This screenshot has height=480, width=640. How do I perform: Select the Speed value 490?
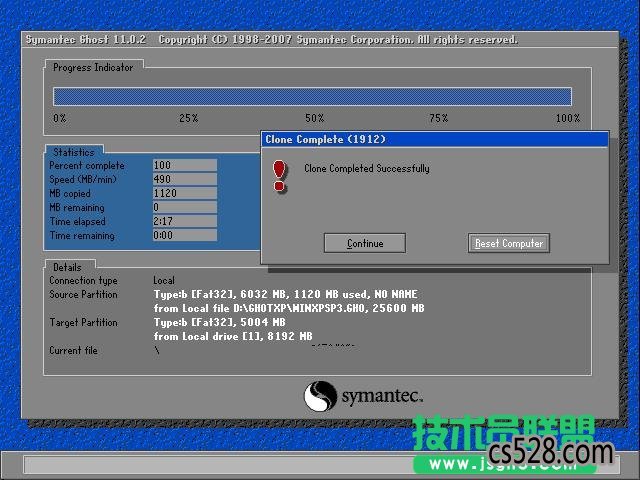[x=184, y=179]
